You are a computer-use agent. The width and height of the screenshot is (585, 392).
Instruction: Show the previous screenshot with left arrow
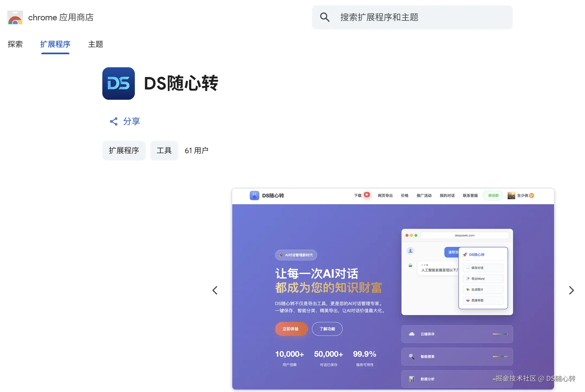[215, 290]
